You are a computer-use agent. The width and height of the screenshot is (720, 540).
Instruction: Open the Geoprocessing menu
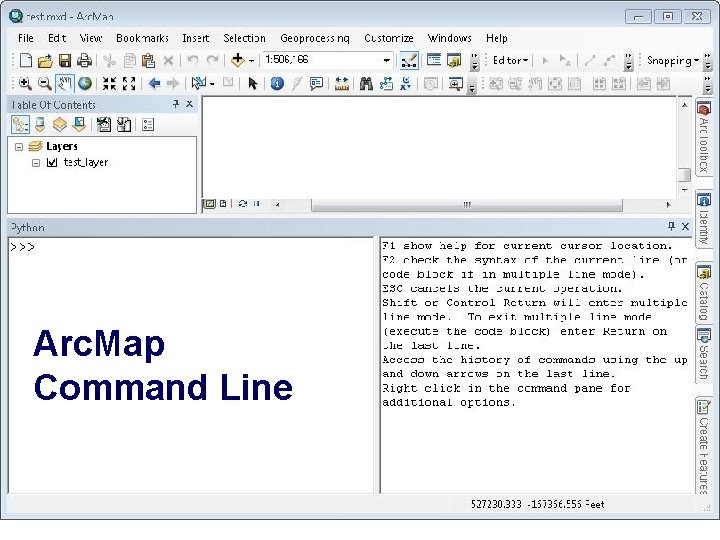(x=315, y=38)
